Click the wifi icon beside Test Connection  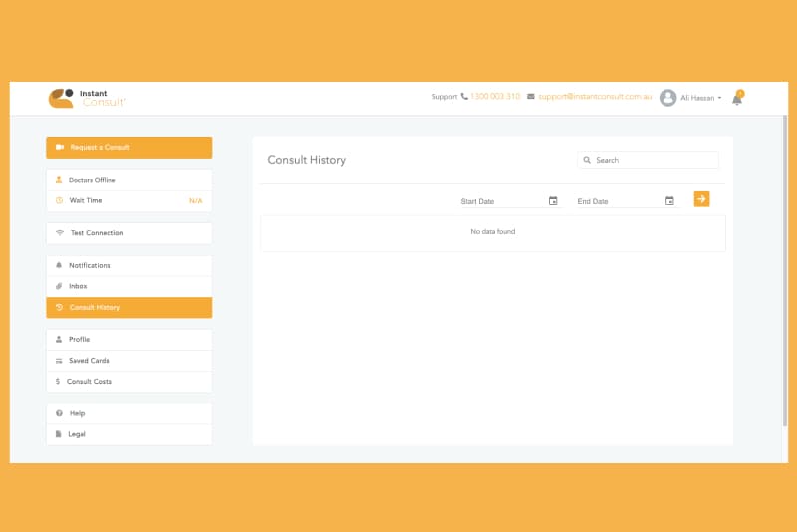point(60,233)
